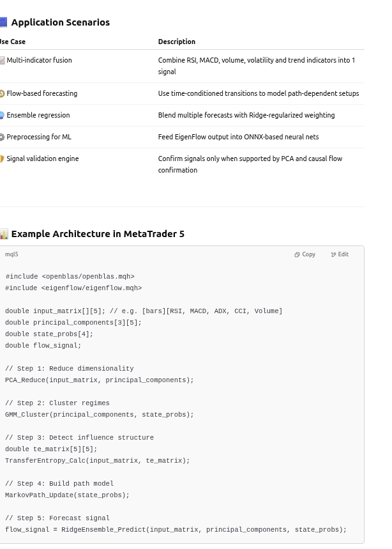Click the gear icon beside Preprocessing for ML
This screenshot has height=549, width=392.
pos(2,137)
